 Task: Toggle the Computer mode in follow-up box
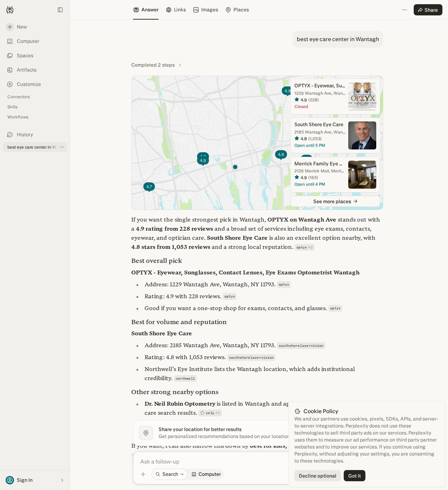pyautogui.click(x=206, y=474)
